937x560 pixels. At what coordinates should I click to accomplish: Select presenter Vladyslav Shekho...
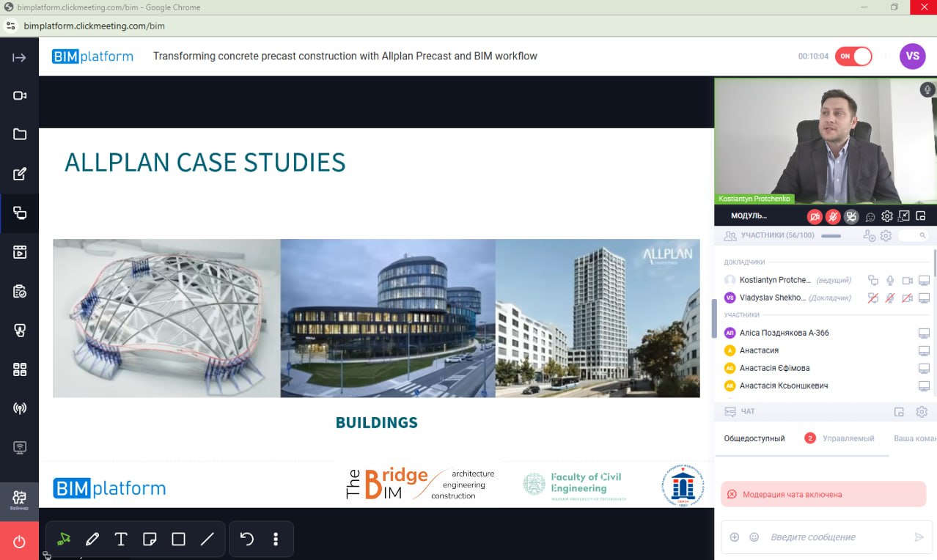point(773,298)
